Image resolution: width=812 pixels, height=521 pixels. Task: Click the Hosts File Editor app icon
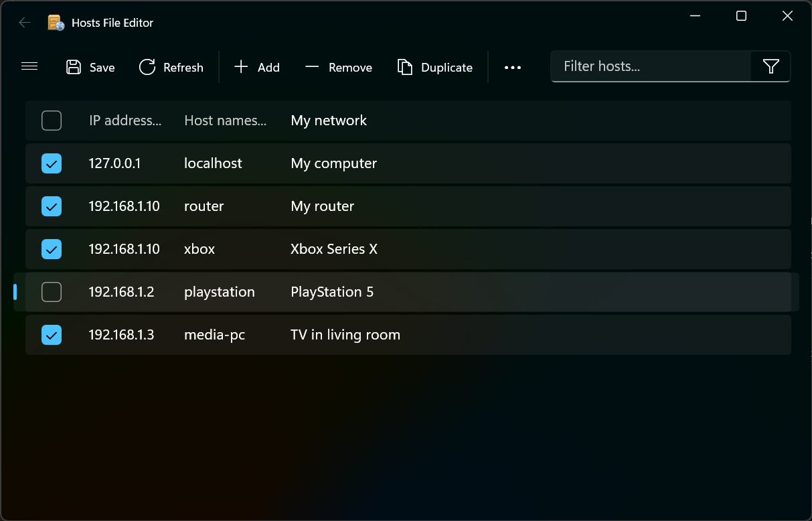[x=56, y=23]
